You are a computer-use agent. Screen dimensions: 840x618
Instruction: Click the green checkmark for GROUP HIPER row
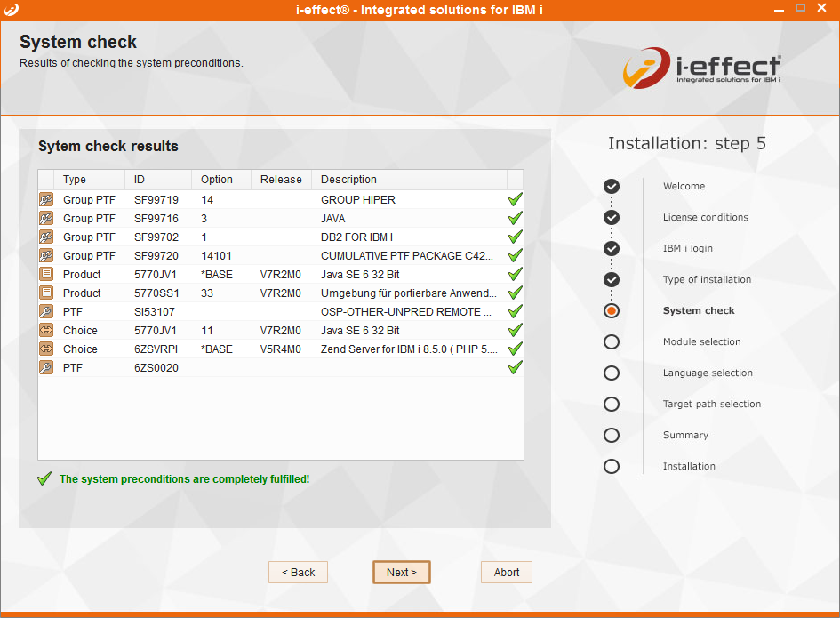tap(515, 200)
